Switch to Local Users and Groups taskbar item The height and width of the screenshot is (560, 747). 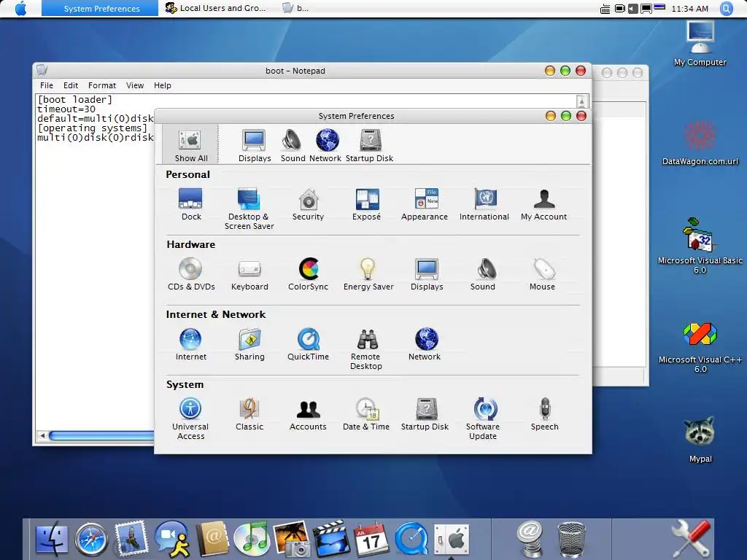click(x=215, y=8)
